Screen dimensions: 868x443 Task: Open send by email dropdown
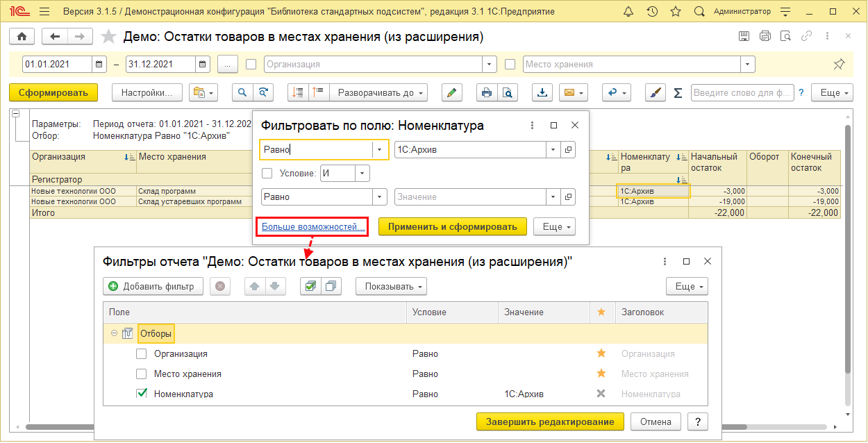coord(574,92)
